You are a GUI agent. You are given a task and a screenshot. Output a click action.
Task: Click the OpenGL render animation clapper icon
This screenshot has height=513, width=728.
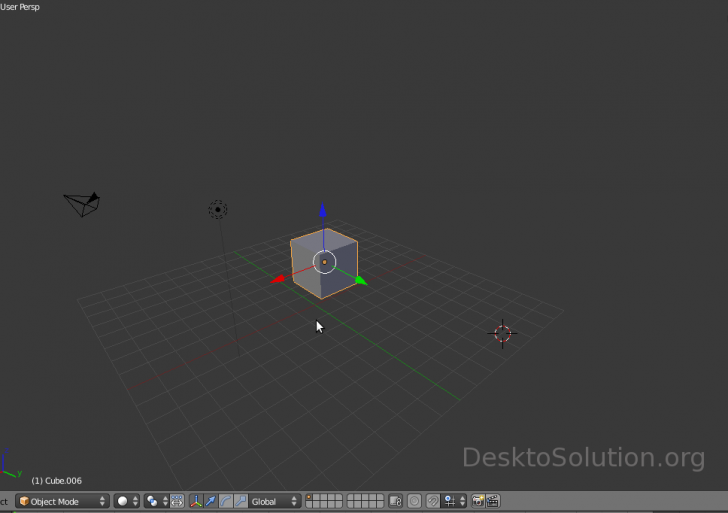pos(493,501)
